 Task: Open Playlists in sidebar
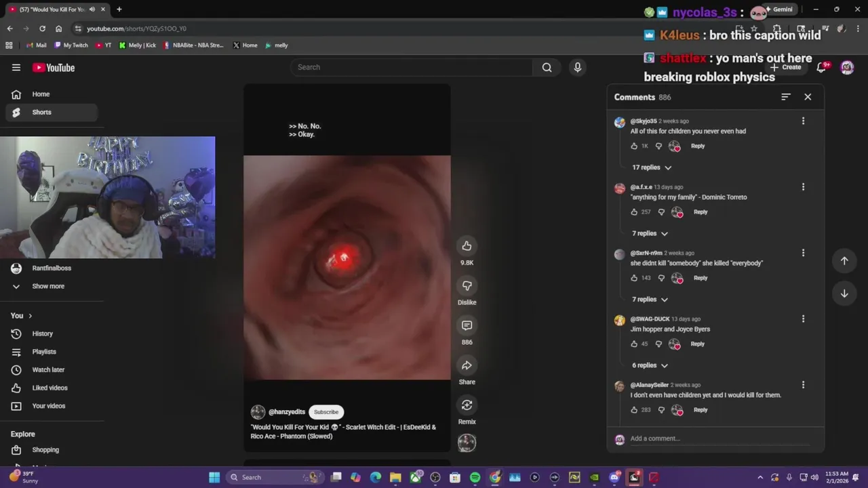(x=52, y=352)
